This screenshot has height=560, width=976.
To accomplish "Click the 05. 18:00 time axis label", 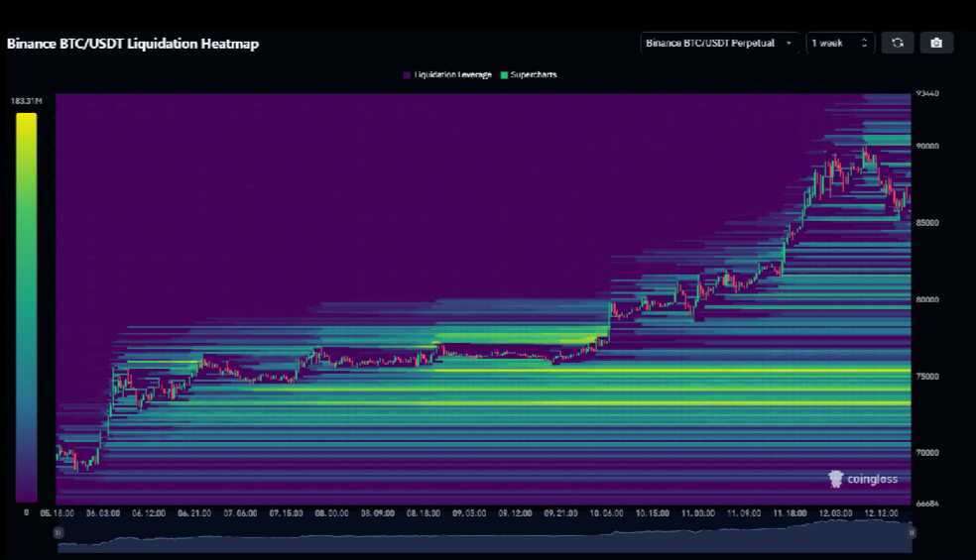I will [x=58, y=513].
